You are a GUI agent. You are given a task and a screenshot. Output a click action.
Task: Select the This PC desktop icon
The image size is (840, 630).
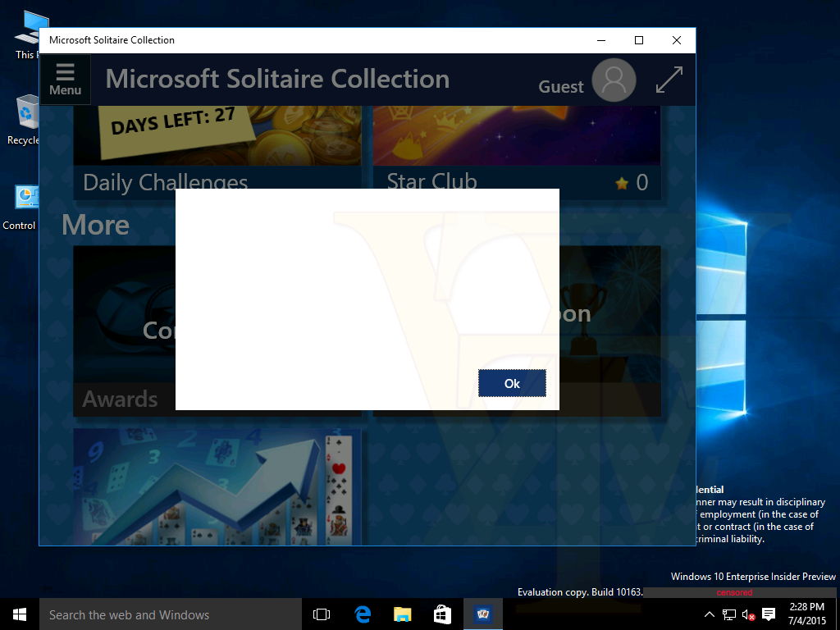click(x=27, y=35)
